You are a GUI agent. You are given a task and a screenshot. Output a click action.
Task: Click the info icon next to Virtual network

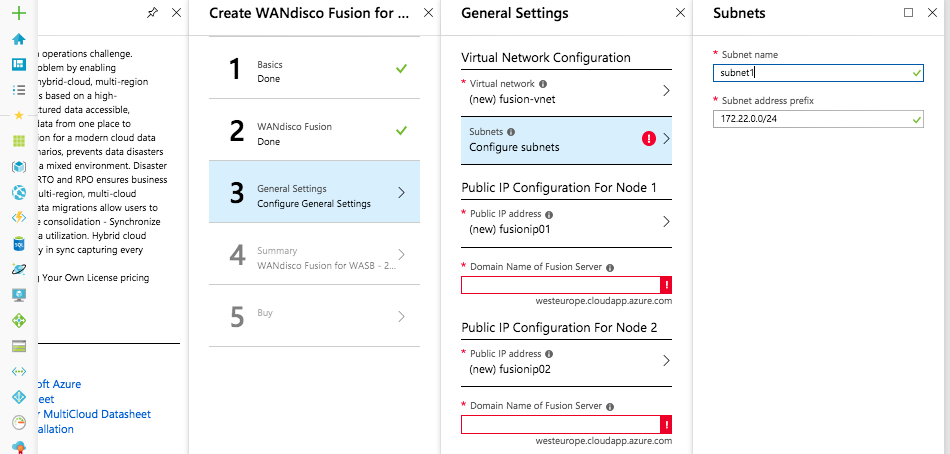543,84
